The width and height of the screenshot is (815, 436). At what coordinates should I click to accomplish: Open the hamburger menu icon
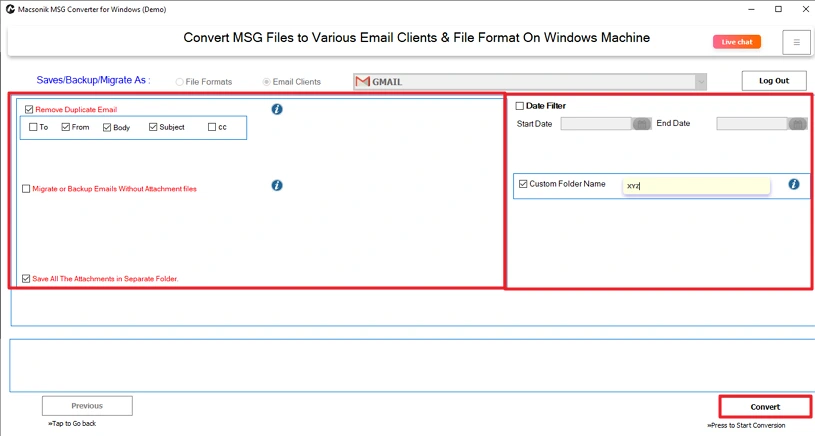tap(796, 41)
